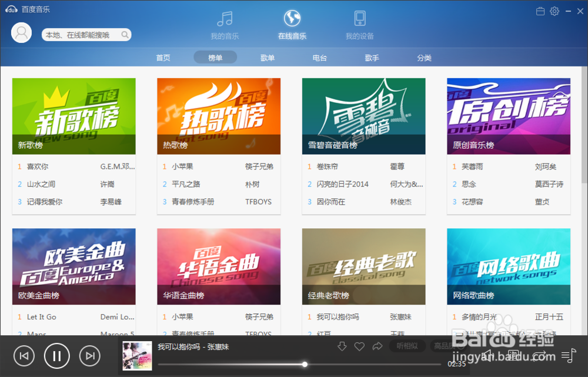Open the 电台 tab
The image size is (588, 377).
[x=319, y=58]
